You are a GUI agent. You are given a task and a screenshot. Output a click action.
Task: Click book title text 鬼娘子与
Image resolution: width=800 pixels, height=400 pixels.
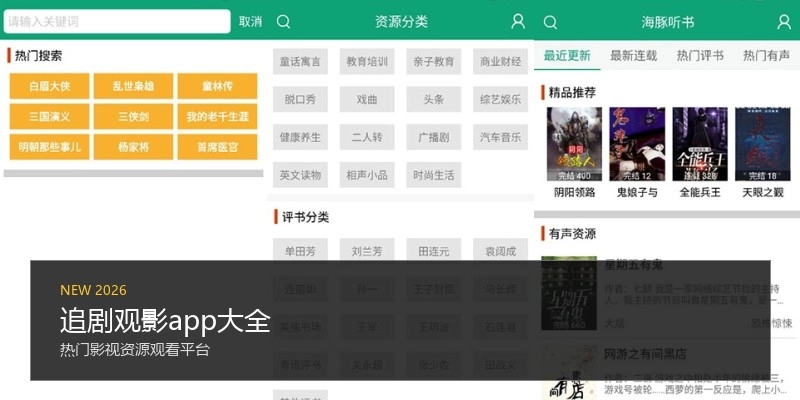(x=637, y=193)
